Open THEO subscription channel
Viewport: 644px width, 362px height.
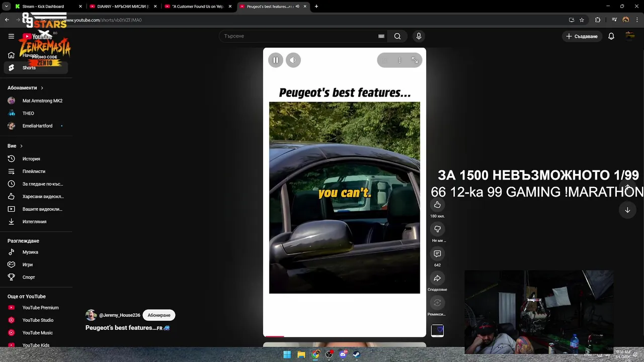click(36, 113)
